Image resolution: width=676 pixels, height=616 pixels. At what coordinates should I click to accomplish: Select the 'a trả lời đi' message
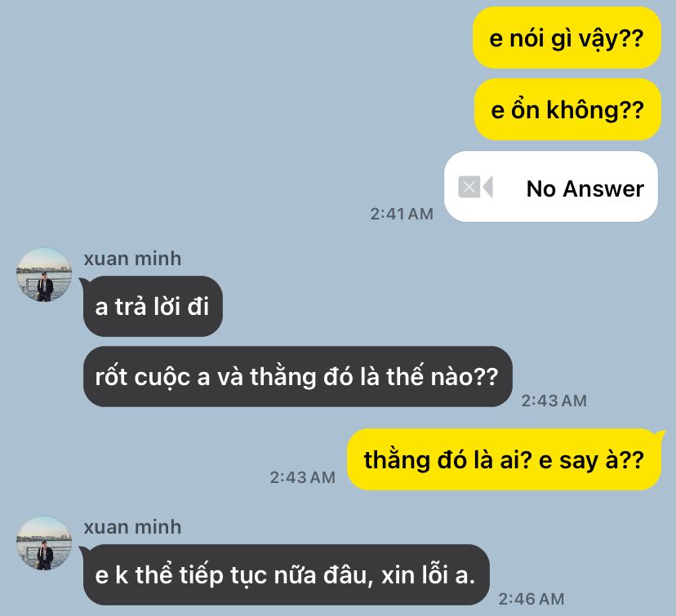coord(153,306)
